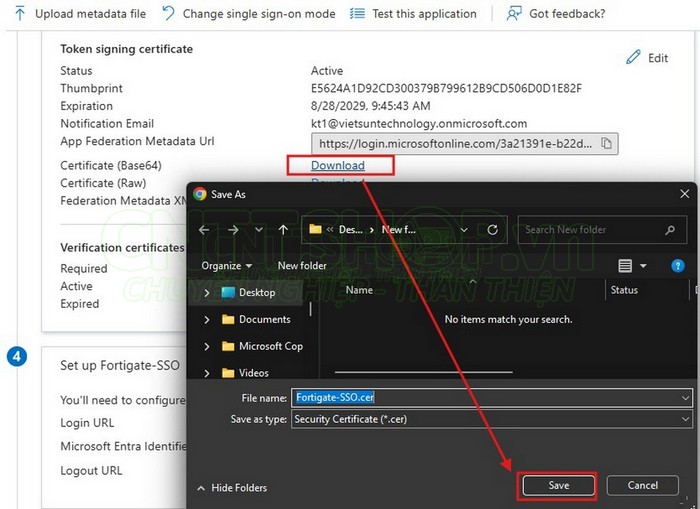Click New folder in Save As toolbar
Image resolution: width=700 pixels, height=509 pixels.
(x=302, y=266)
